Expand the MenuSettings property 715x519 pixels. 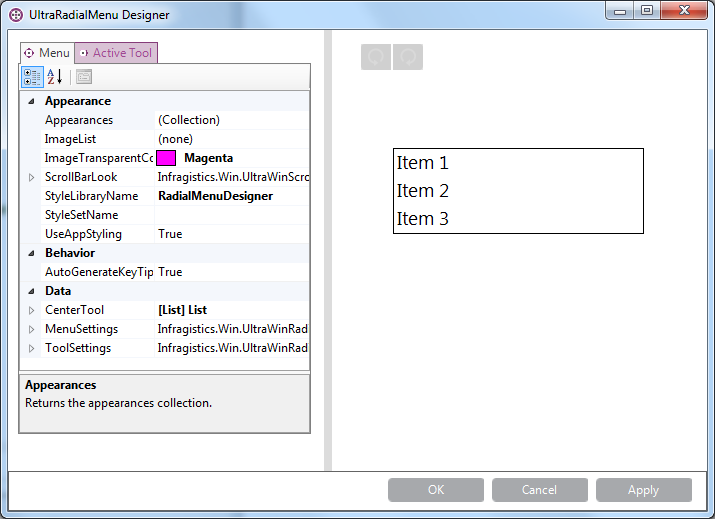coord(31,329)
